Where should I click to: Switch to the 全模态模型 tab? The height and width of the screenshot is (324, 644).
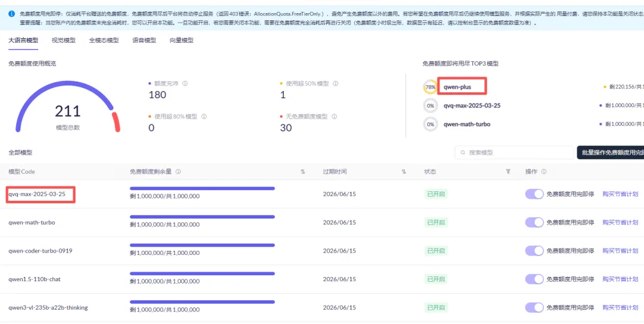tap(104, 40)
